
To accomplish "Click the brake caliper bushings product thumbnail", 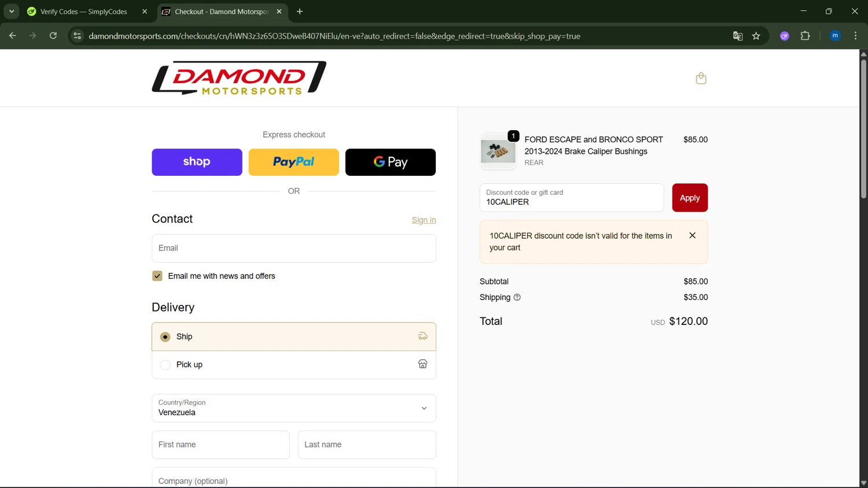I will pyautogui.click(x=498, y=151).
